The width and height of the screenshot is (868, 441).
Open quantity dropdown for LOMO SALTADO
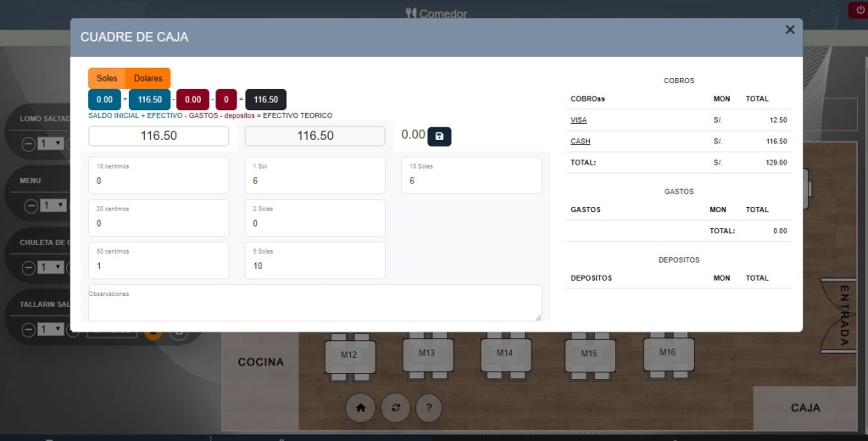point(51,143)
